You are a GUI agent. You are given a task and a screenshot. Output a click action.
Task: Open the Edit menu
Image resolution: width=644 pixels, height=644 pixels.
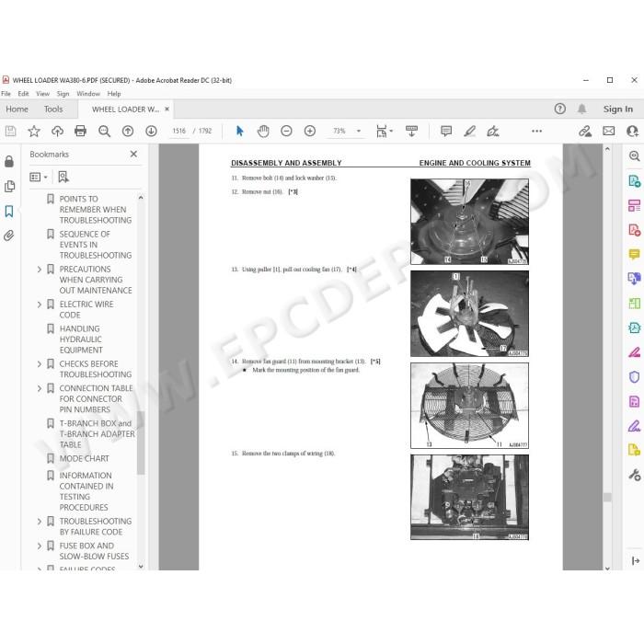(x=23, y=94)
